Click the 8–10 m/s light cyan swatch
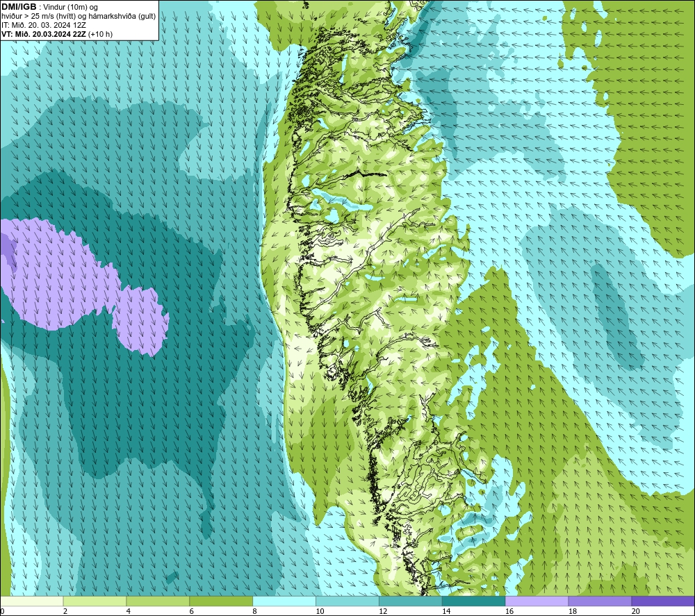This screenshot has height=616, width=695. click(x=284, y=601)
